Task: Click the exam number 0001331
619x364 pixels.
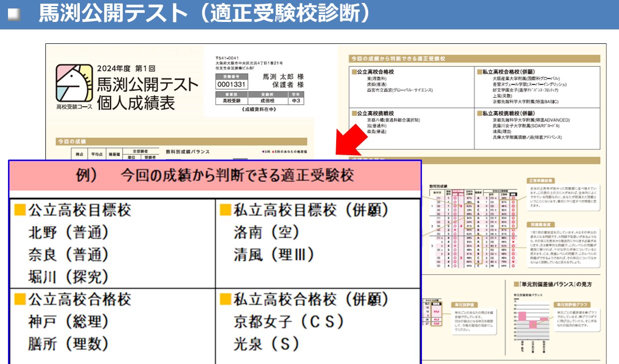Action: click(x=231, y=84)
